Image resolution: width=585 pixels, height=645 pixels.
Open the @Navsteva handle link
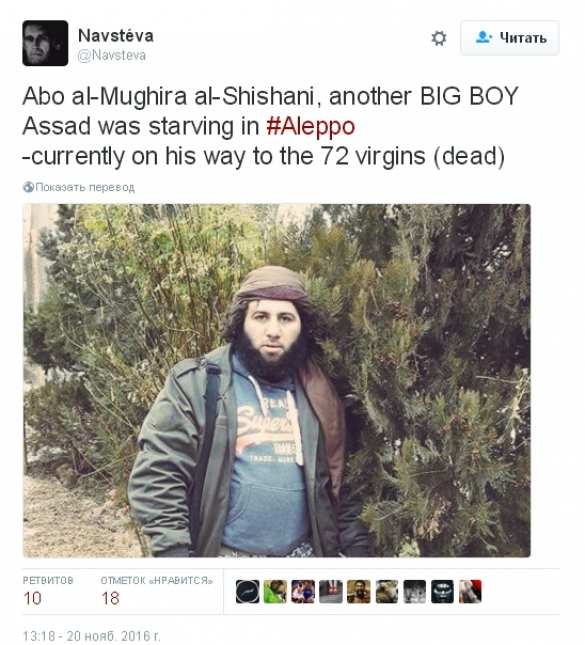[111, 55]
